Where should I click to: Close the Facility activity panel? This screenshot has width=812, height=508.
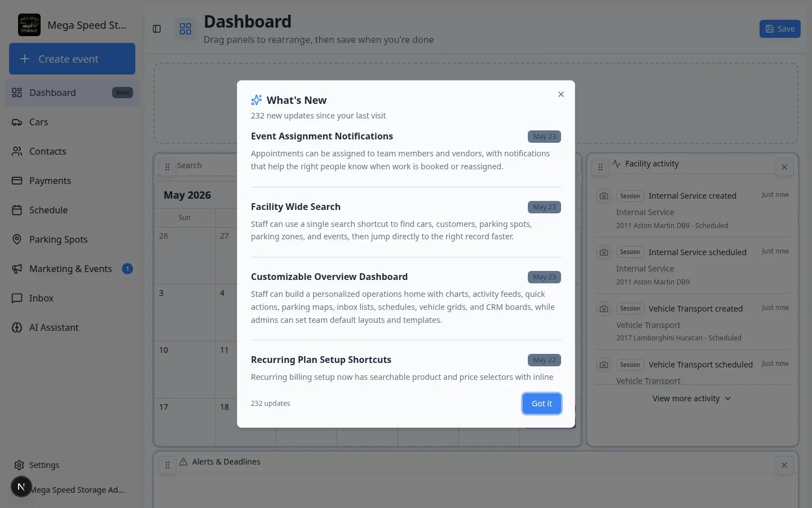pyautogui.click(x=784, y=167)
